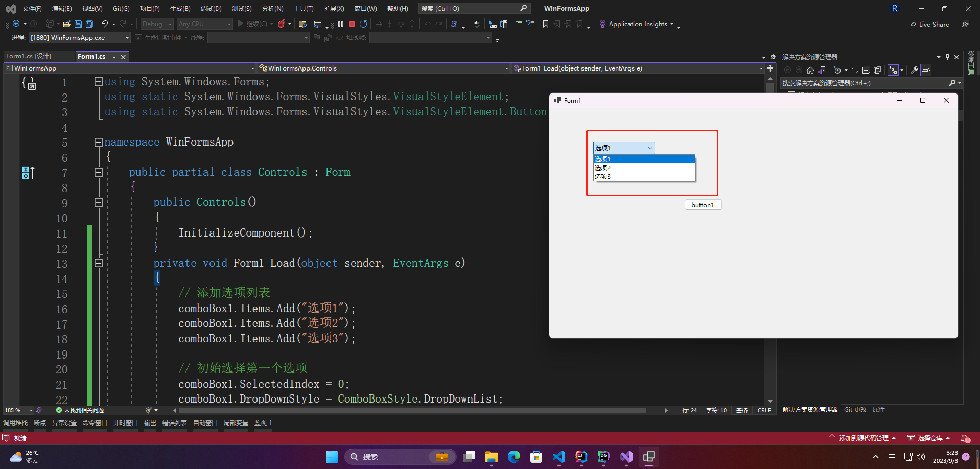
Task: Open the combo box showing 选项1 in Form1
Action: click(624, 148)
